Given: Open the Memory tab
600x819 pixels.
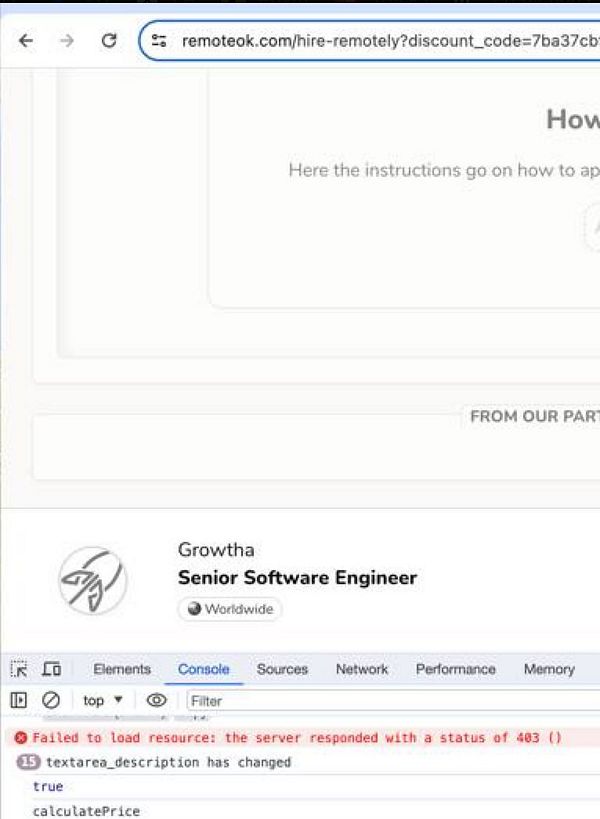Looking at the screenshot, I should coord(549,669).
